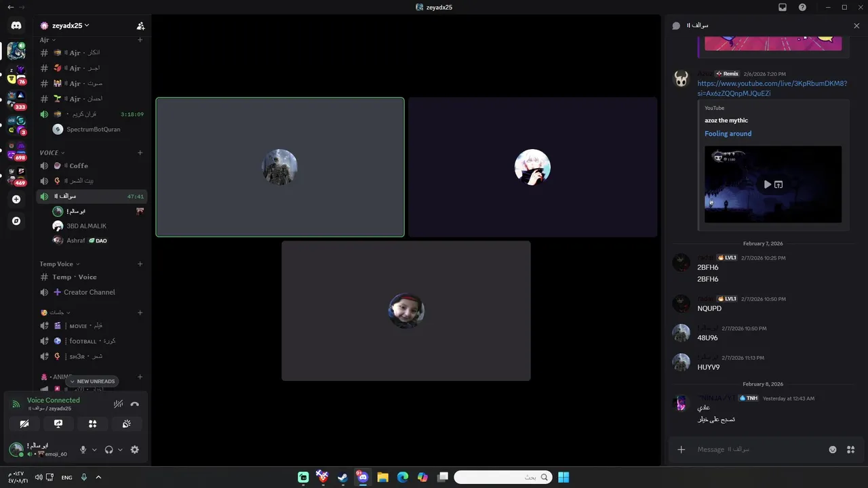Join Coffe voice channel
Image resolution: width=868 pixels, height=488 pixels.
pos(92,165)
